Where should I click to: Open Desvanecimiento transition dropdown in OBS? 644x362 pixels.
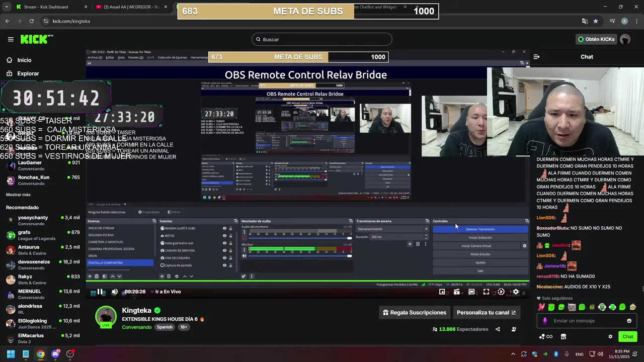point(392,229)
